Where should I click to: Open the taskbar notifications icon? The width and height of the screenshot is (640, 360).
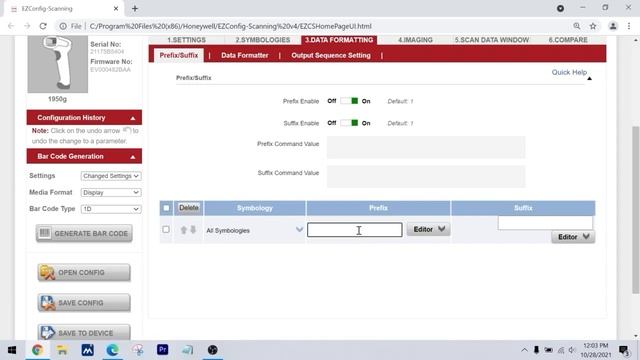pyautogui.click(x=623, y=350)
